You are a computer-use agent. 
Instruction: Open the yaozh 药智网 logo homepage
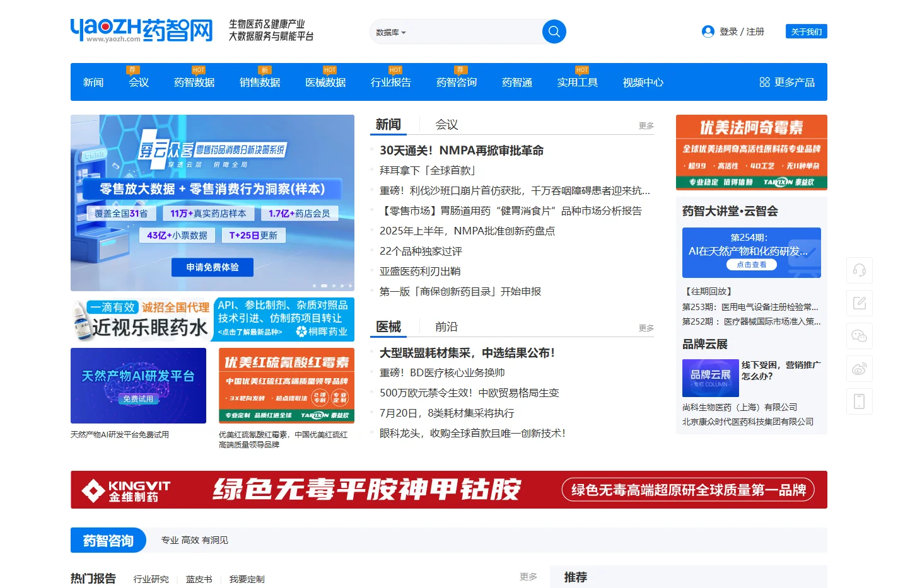point(142,30)
